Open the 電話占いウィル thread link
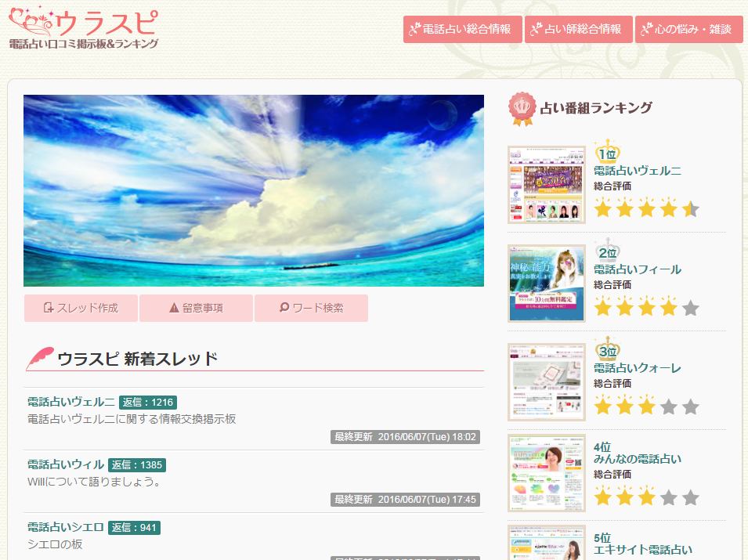 [66, 464]
